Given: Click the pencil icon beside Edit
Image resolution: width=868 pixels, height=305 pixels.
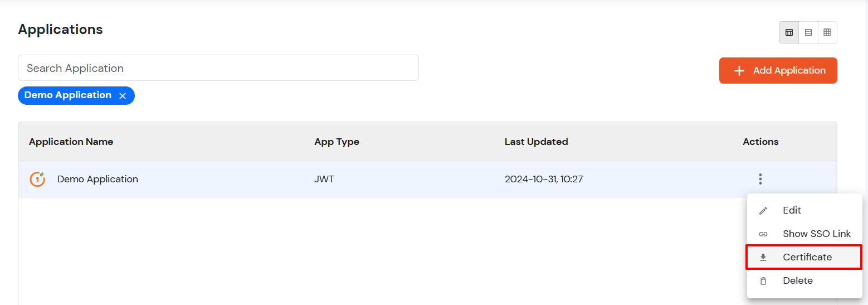Looking at the screenshot, I should [763, 211].
